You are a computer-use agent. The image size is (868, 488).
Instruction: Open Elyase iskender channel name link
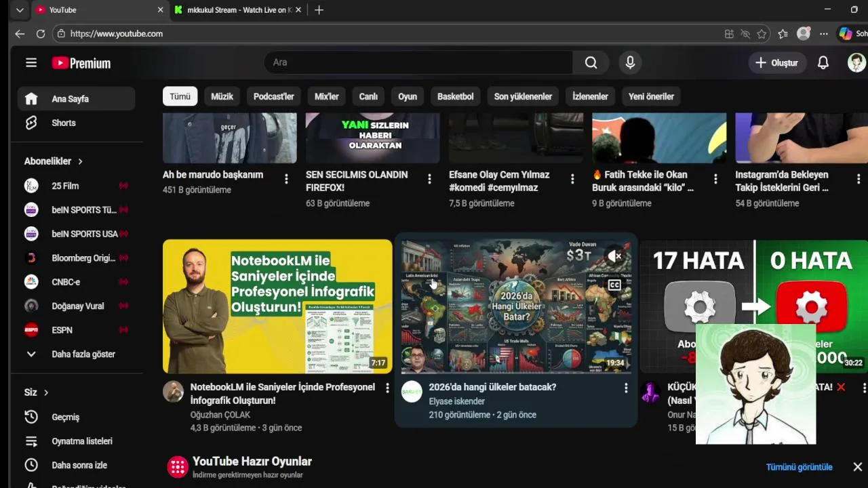457,401
